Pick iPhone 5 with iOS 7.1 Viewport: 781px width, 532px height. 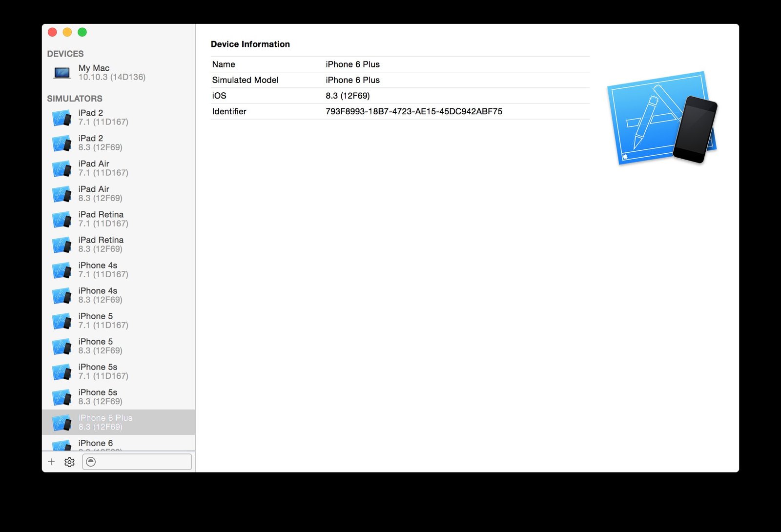point(103,320)
